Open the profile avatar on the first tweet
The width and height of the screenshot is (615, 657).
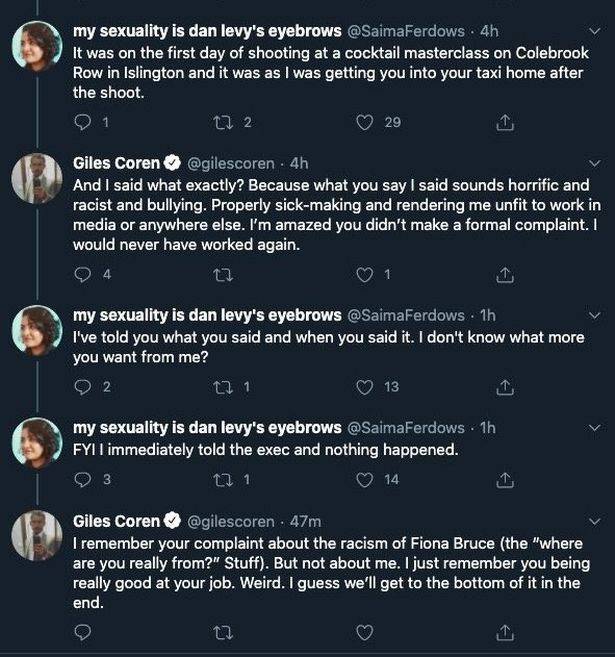(37, 47)
